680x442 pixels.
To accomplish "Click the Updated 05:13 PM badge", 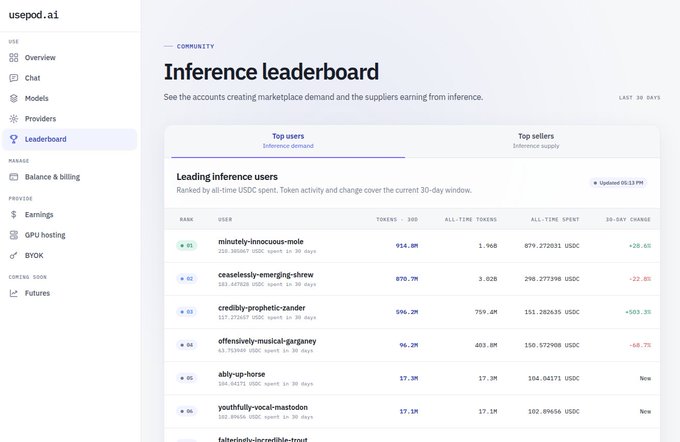I will coord(618,183).
